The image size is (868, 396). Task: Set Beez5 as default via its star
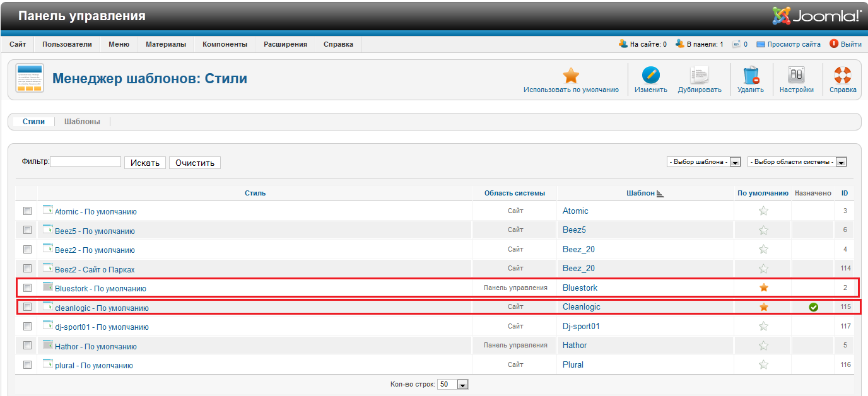pyautogui.click(x=763, y=230)
